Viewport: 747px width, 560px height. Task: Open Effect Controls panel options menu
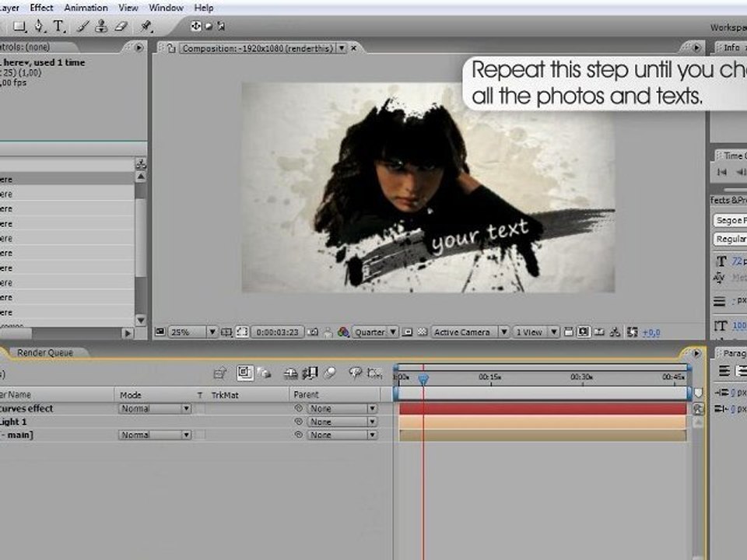click(x=139, y=47)
